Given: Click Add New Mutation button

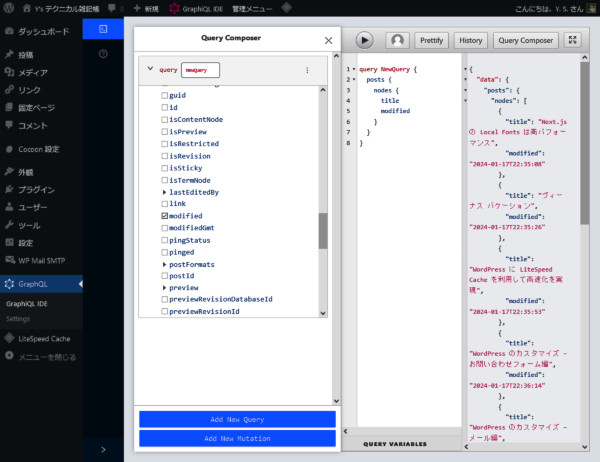Looking at the screenshot, I should [237, 438].
